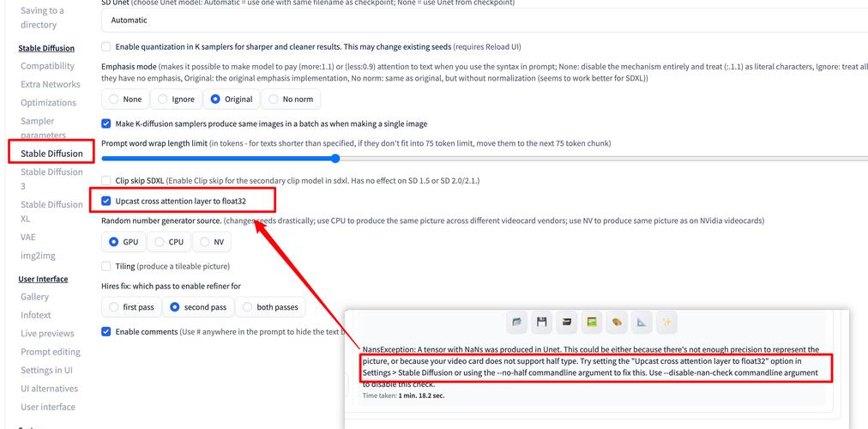Viewport: 868px width, 429px height.
Task: Click the zip archive save icon
Action: (x=566, y=322)
